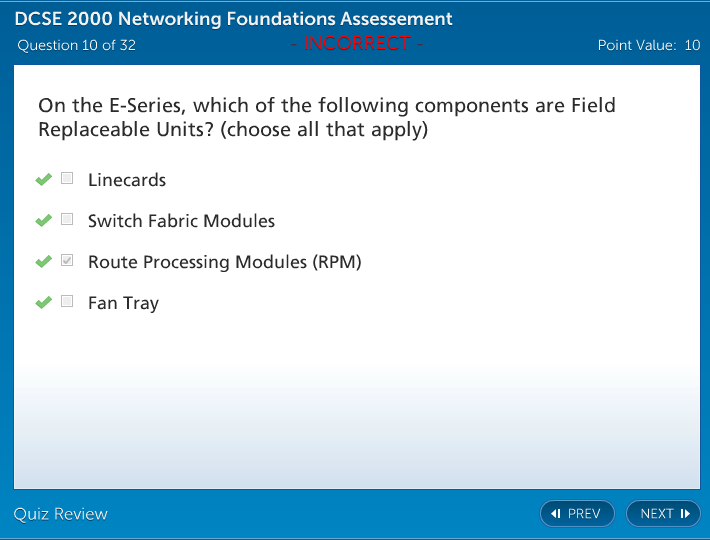Viewport: 710px width, 540px height.
Task: Select the Route Processing Modules (RPM) text
Action: coord(224,262)
